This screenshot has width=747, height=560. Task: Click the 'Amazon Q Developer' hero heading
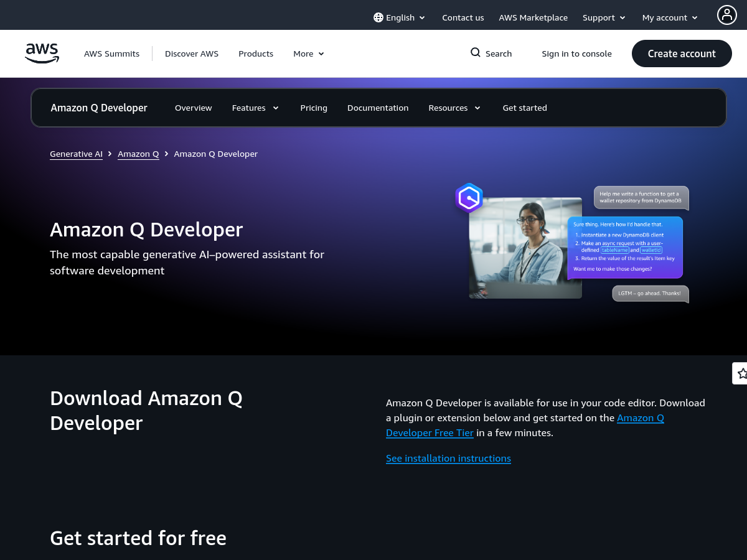point(146,230)
